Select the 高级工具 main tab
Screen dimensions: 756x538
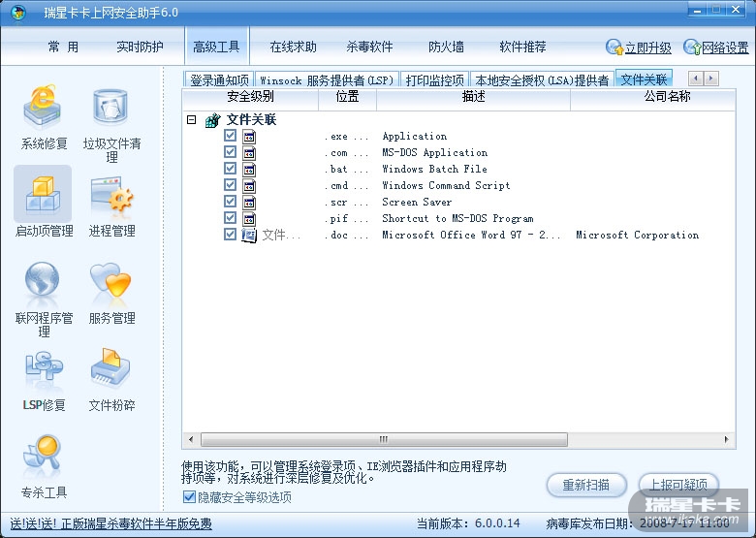click(x=216, y=47)
